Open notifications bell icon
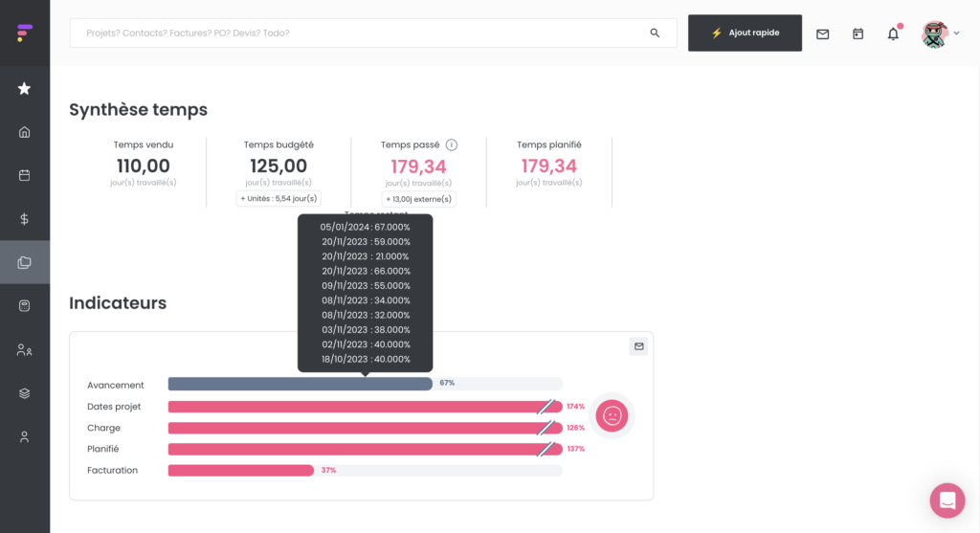This screenshot has width=980, height=533. coord(893,33)
